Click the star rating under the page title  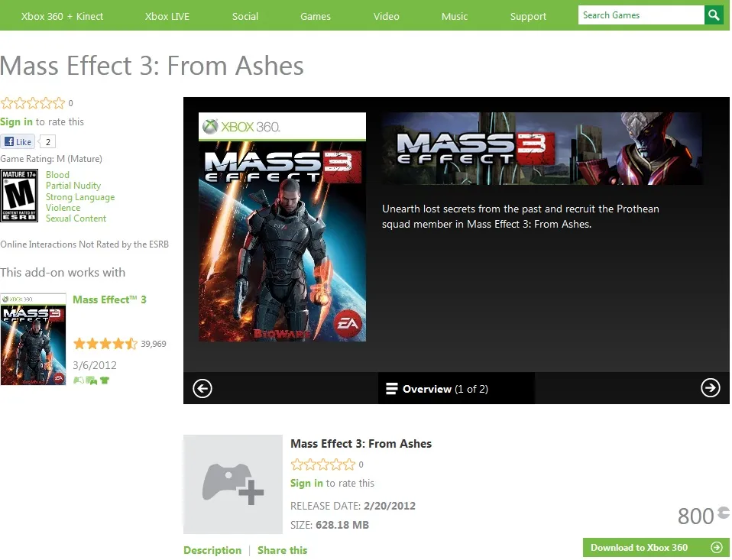(33, 103)
